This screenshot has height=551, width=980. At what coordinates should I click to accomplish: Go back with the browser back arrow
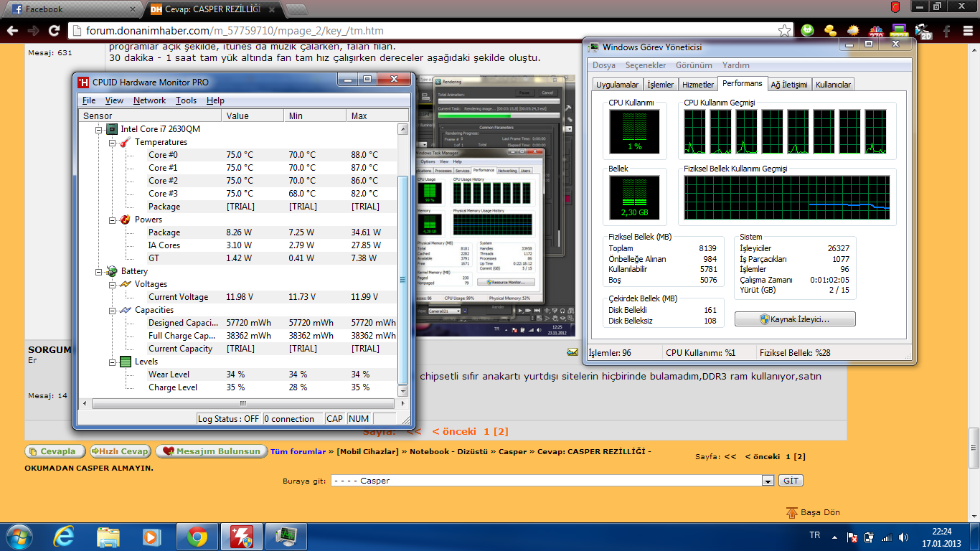[11, 31]
